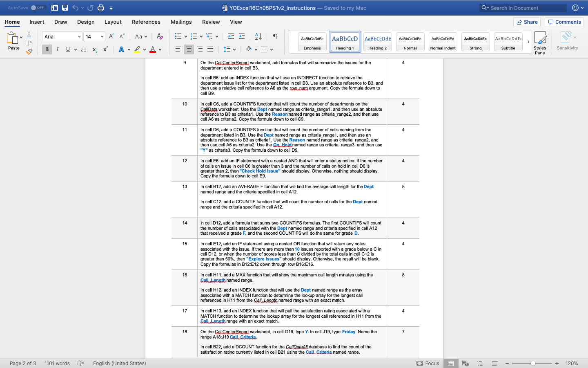Click the Increase Indent icon
The height and width of the screenshot is (368, 588).
[242, 36]
